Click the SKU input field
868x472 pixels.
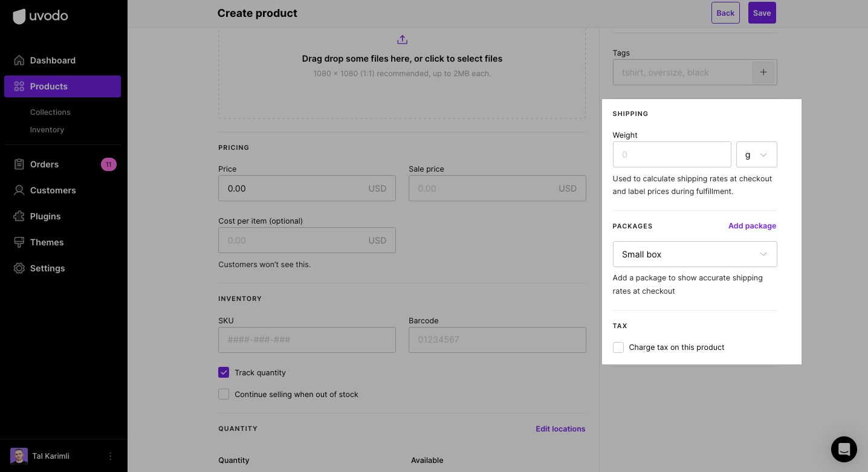(x=307, y=340)
